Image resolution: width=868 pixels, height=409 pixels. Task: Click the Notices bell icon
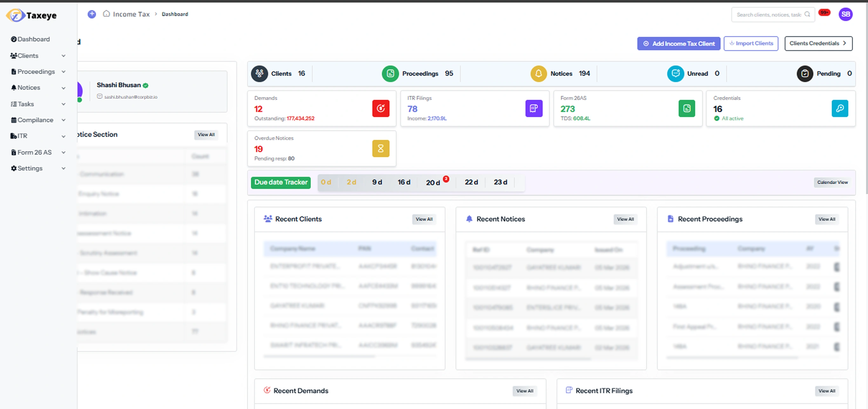(538, 73)
